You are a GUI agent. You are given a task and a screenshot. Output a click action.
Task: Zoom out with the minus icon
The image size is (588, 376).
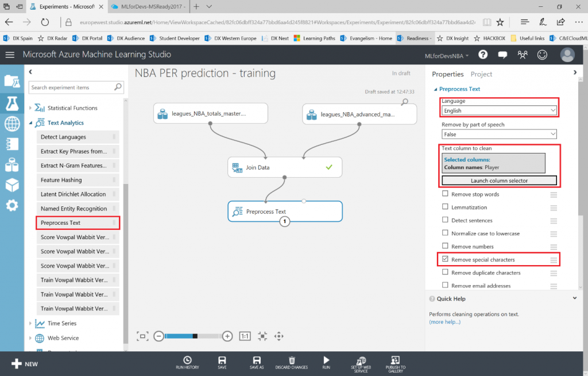tap(158, 336)
